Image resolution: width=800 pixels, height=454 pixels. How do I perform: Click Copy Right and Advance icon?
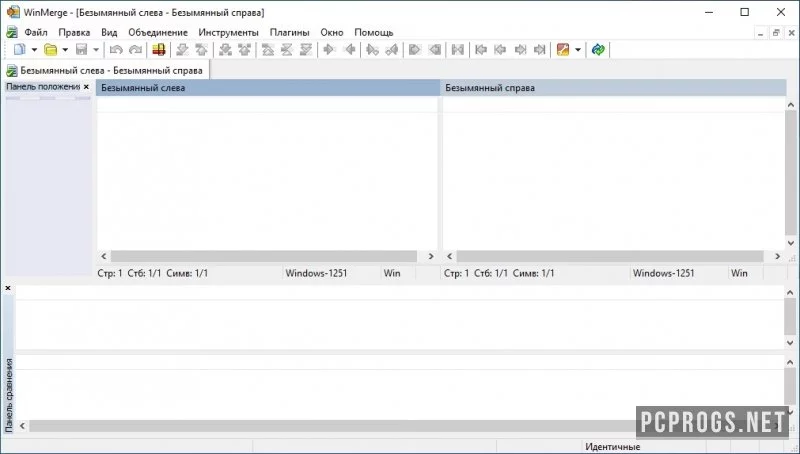(372, 49)
